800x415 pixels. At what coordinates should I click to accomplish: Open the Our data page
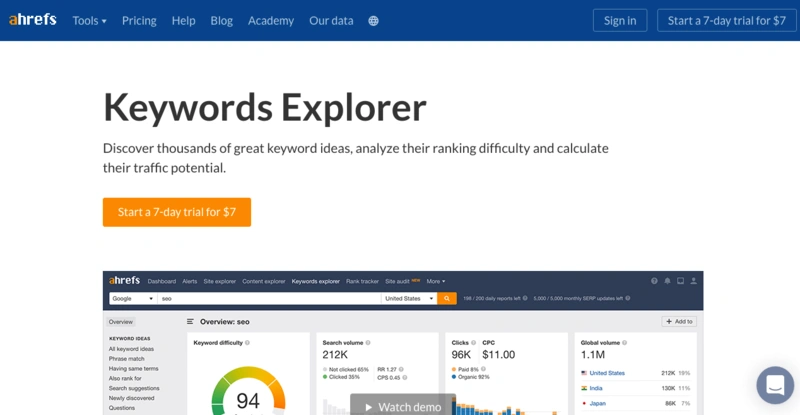coord(331,20)
